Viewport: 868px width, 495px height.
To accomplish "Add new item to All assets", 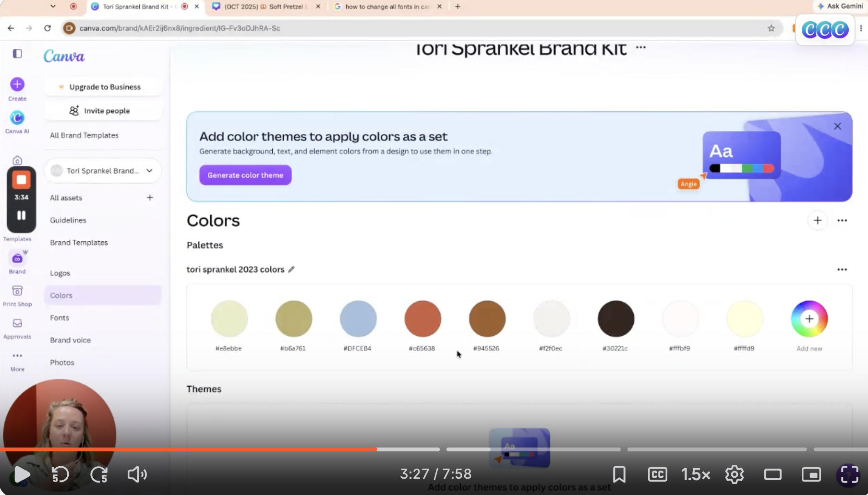I will click(150, 198).
